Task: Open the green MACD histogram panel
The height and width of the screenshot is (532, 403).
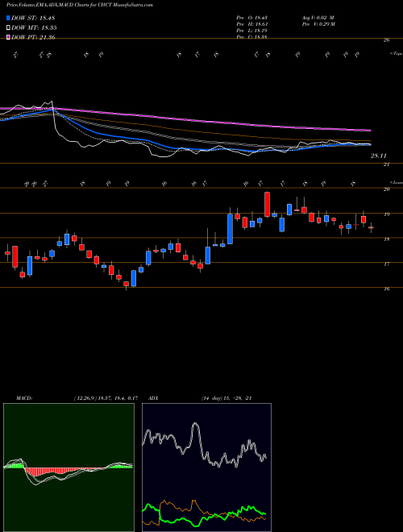Action: click(x=69, y=468)
